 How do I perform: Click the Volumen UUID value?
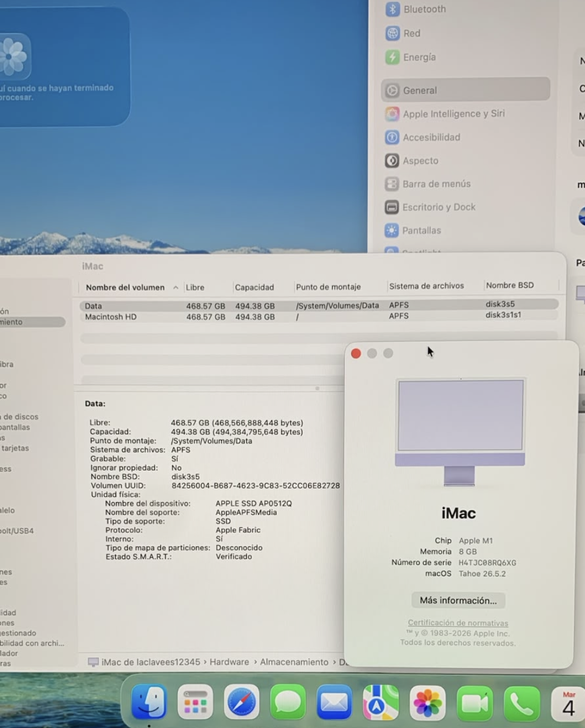[256, 486]
